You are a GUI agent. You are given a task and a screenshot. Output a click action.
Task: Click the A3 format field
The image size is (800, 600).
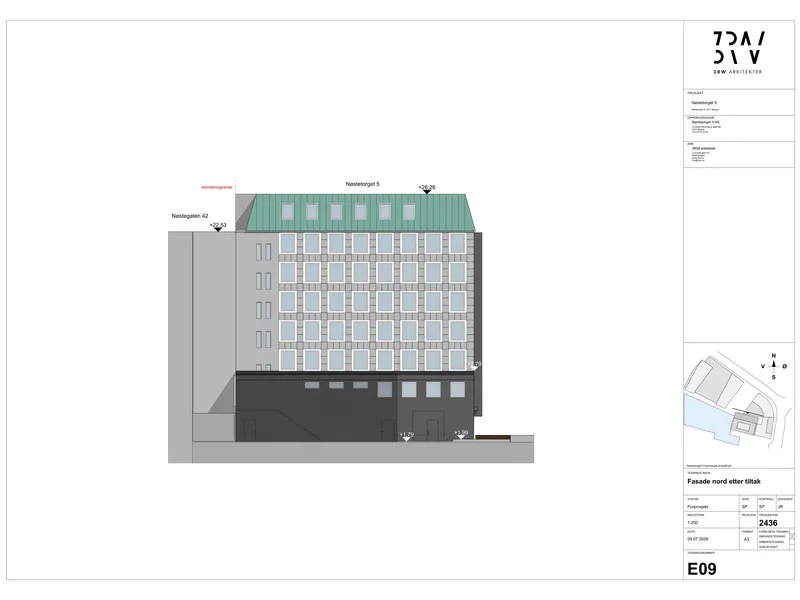746,539
